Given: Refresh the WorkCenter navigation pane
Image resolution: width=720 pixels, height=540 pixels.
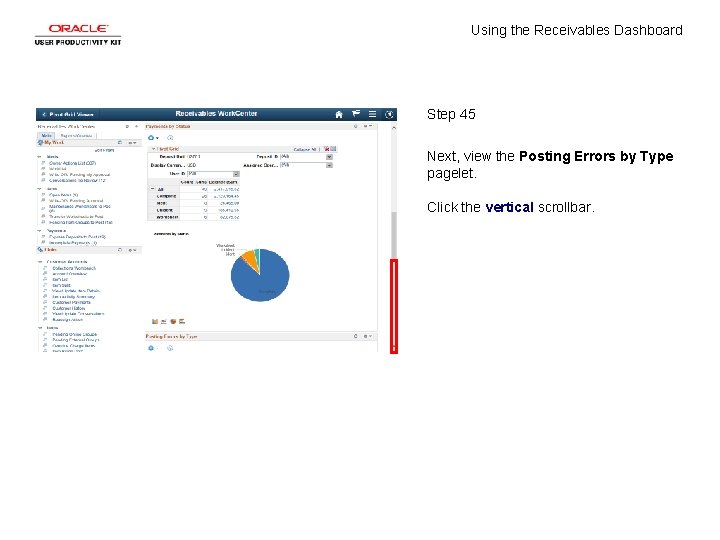Looking at the screenshot, I should pos(127,126).
